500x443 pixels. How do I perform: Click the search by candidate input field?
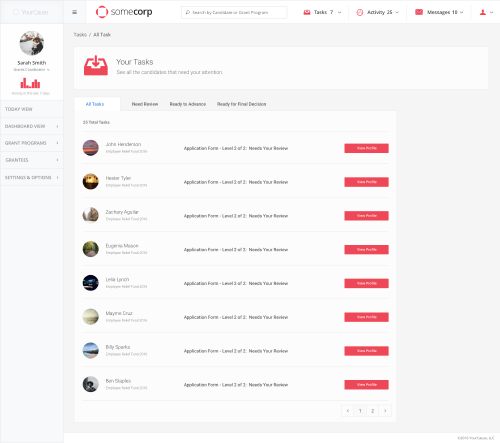[234, 12]
